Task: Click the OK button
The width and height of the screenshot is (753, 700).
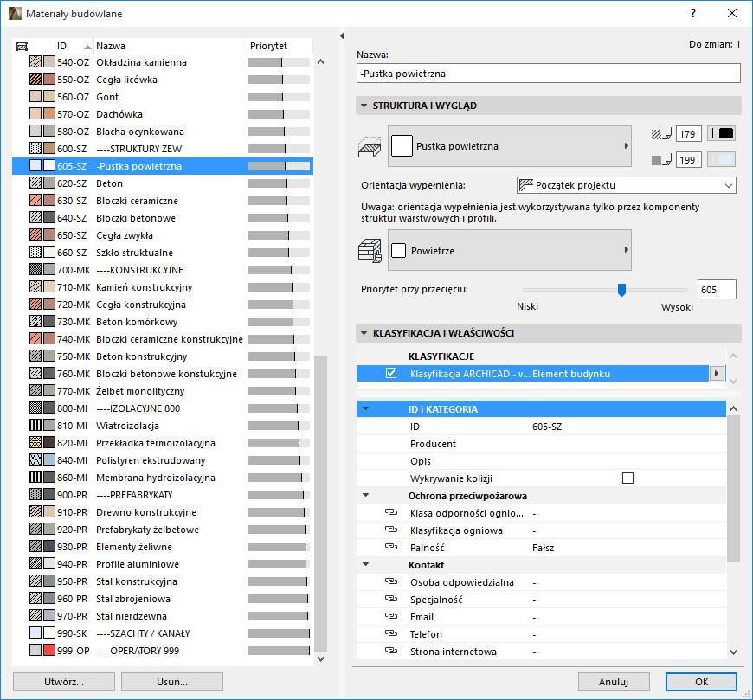Action: pos(701,682)
